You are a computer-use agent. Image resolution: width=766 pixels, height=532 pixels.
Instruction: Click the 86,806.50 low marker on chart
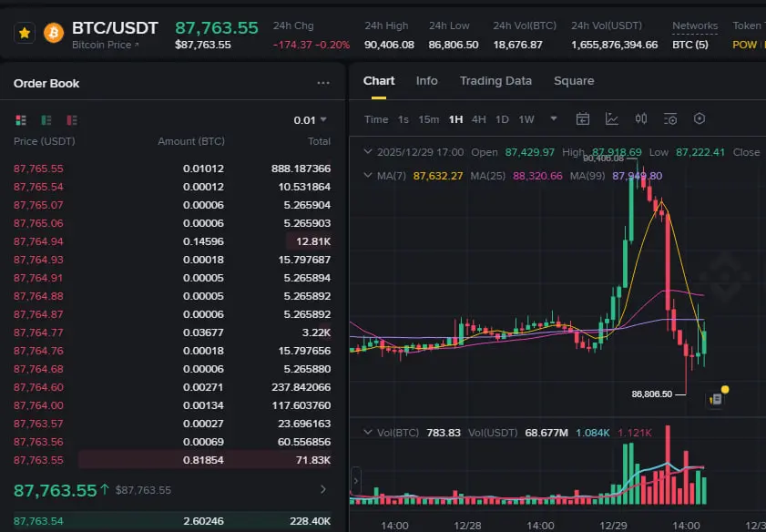652,394
